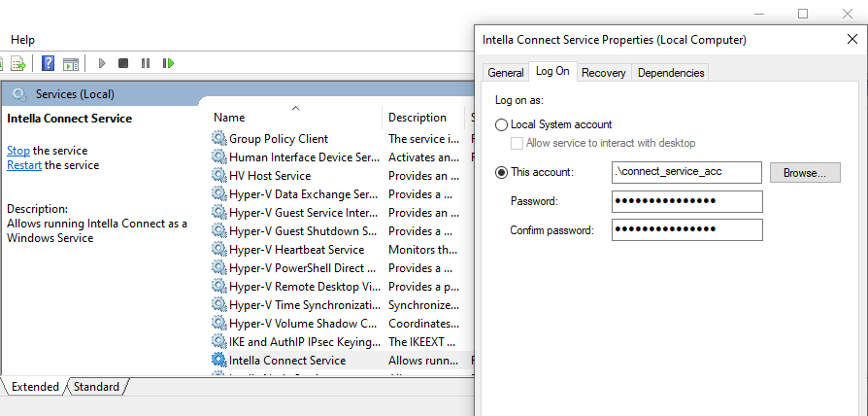Select the This account radio button

tap(502, 172)
